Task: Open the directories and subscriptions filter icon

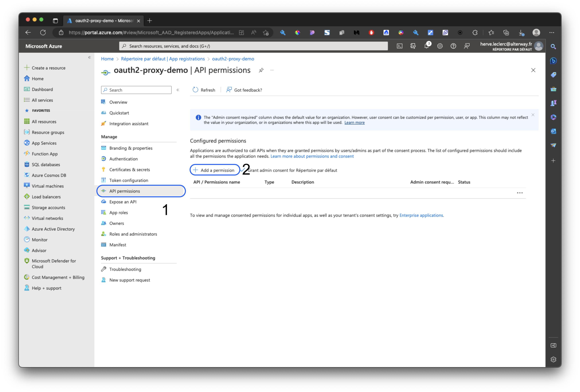Action: click(413, 46)
